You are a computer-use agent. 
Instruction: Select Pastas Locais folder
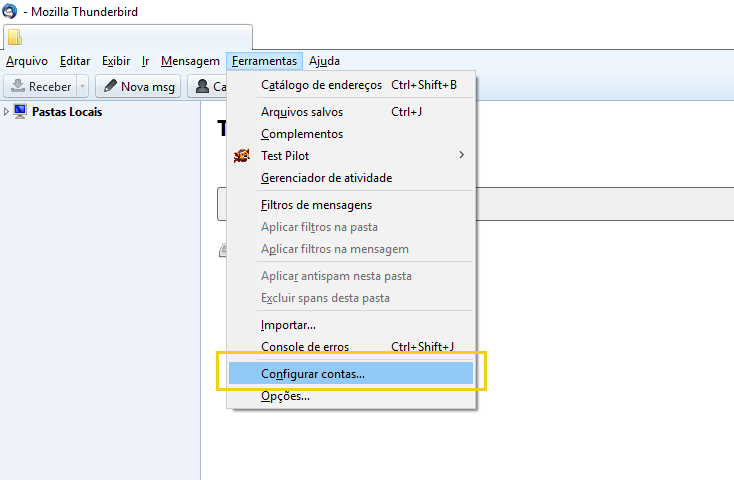(x=67, y=112)
